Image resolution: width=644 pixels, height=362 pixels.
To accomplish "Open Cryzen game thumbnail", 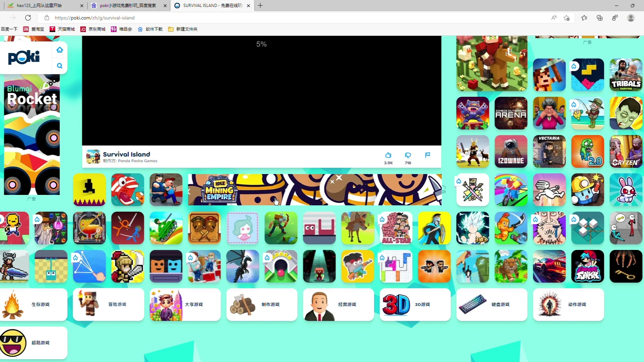I will click(626, 151).
